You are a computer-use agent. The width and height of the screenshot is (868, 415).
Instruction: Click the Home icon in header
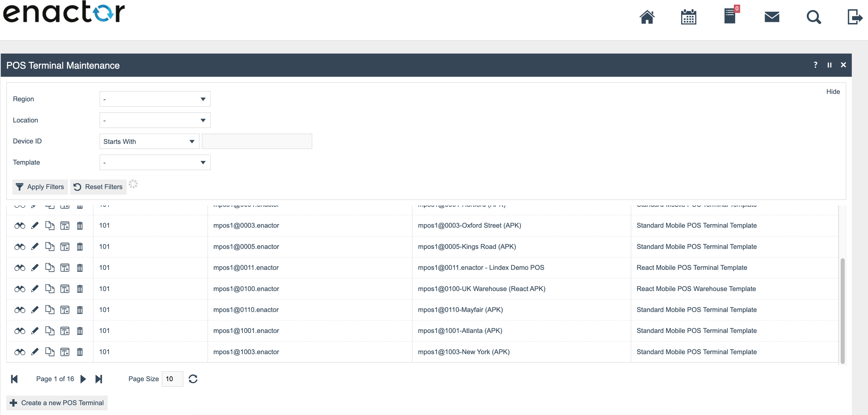tap(647, 17)
